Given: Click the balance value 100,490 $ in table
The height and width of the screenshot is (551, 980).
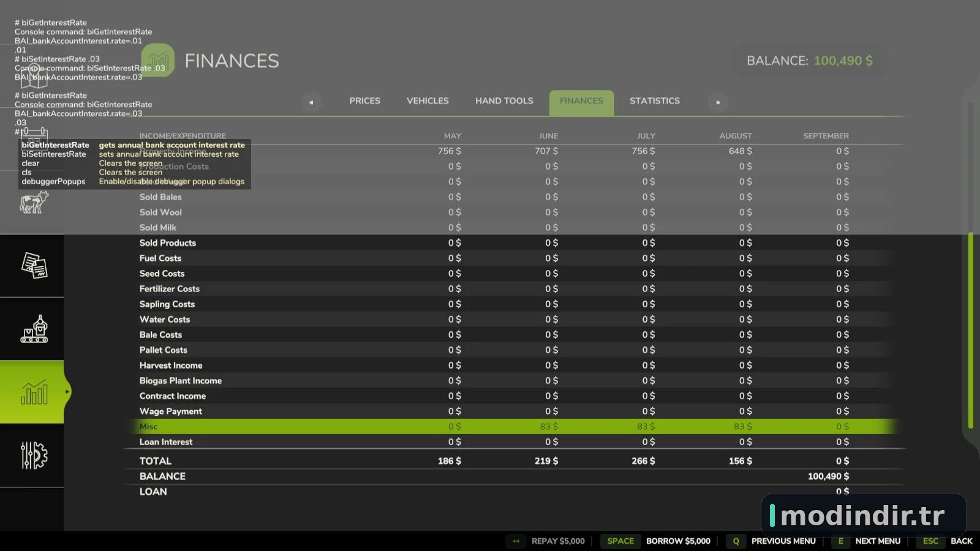Looking at the screenshot, I should point(828,476).
